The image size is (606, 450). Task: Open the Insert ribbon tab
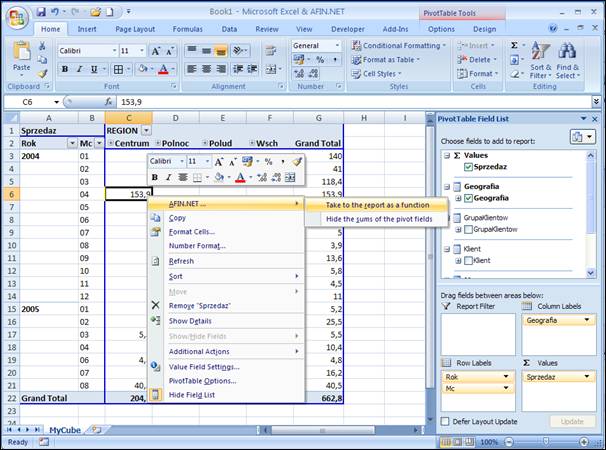point(87,29)
